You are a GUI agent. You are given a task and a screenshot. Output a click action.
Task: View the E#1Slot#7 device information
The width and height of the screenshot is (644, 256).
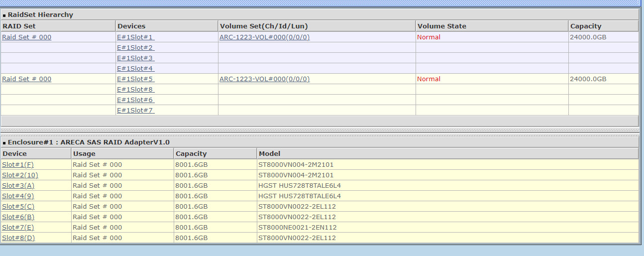pyautogui.click(x=135, y=111)
